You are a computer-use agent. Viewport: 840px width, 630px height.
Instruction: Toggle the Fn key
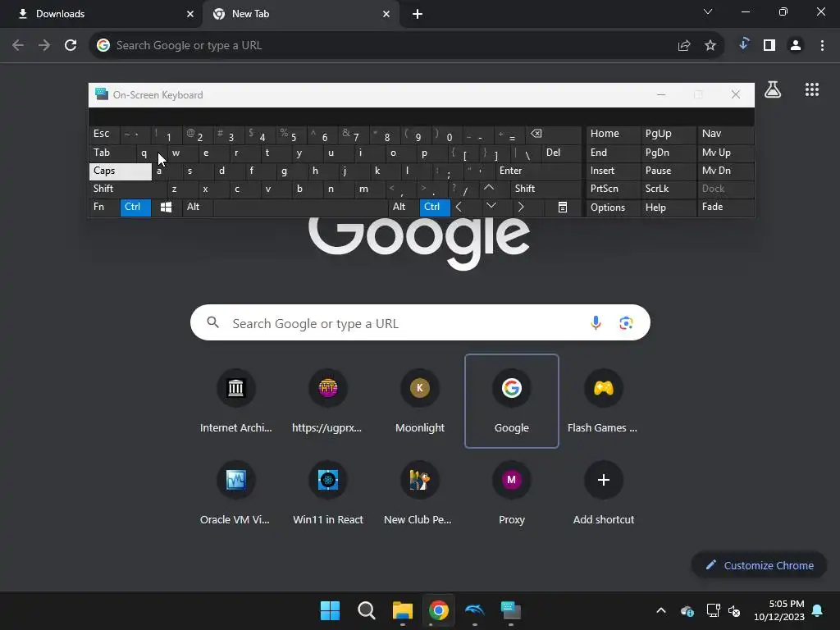coord(104,208)
